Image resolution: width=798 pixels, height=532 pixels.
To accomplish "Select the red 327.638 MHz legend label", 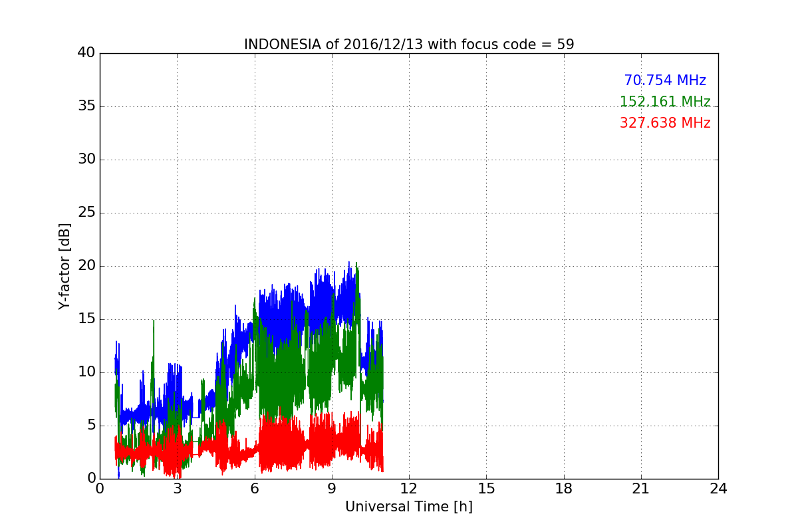I will 665,123.
